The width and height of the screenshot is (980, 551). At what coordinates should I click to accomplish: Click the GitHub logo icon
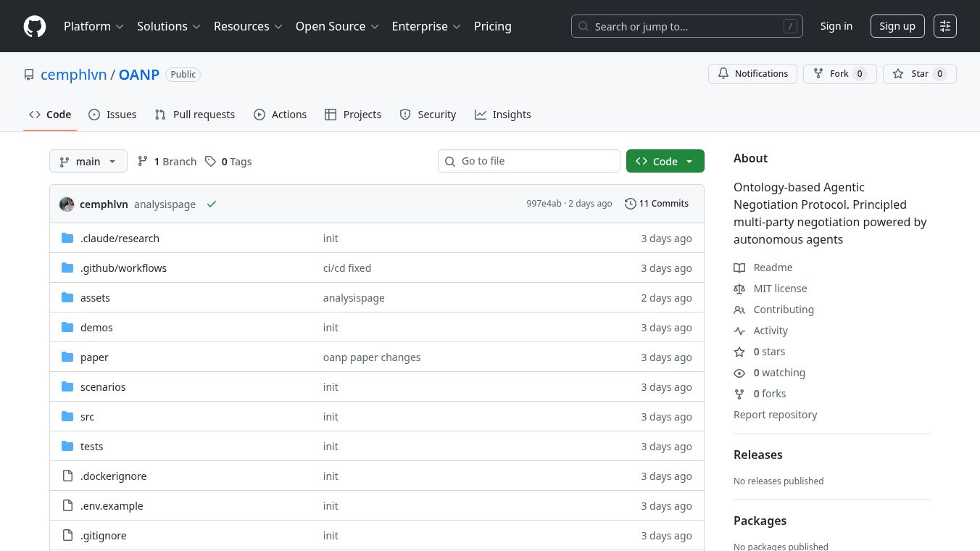pyautogui.click(x=35, y=26)
